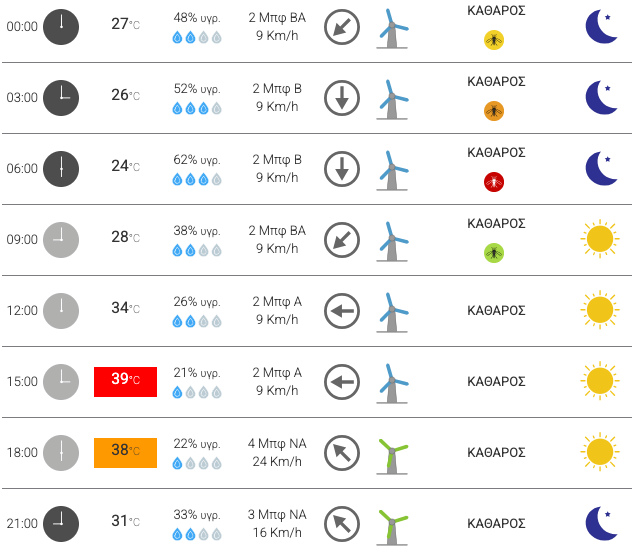This screenshot has height=553, width=632.
Task: Select the orange 38°C temperature box
Action: [x=125, y=453]
